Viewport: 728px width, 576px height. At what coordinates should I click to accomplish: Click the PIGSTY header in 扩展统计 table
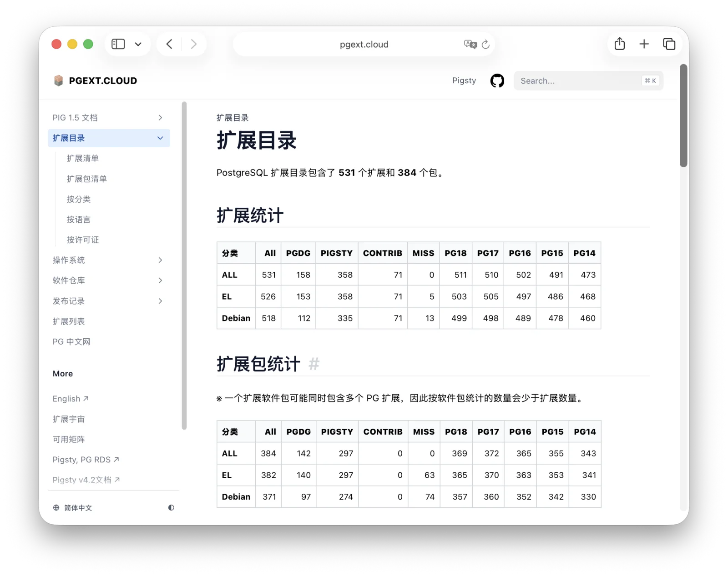point(337,253)
